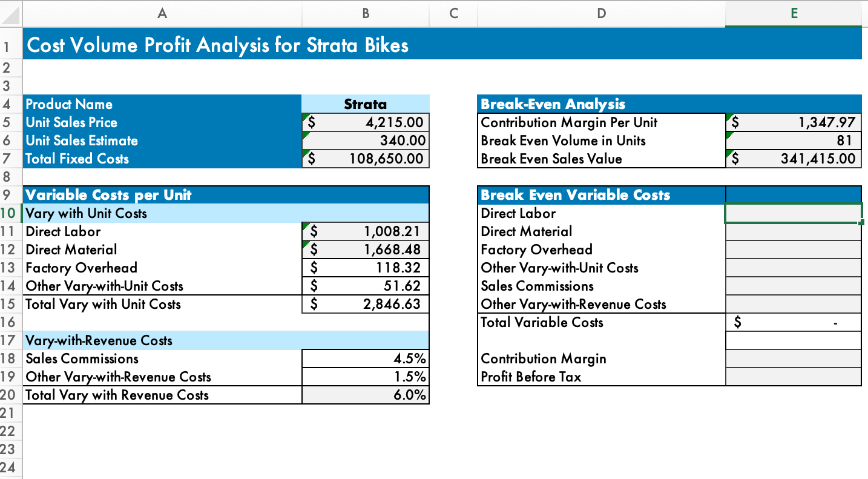
Task: Select Unit Sales Estimate value 340.00
Action: [365, 140]
